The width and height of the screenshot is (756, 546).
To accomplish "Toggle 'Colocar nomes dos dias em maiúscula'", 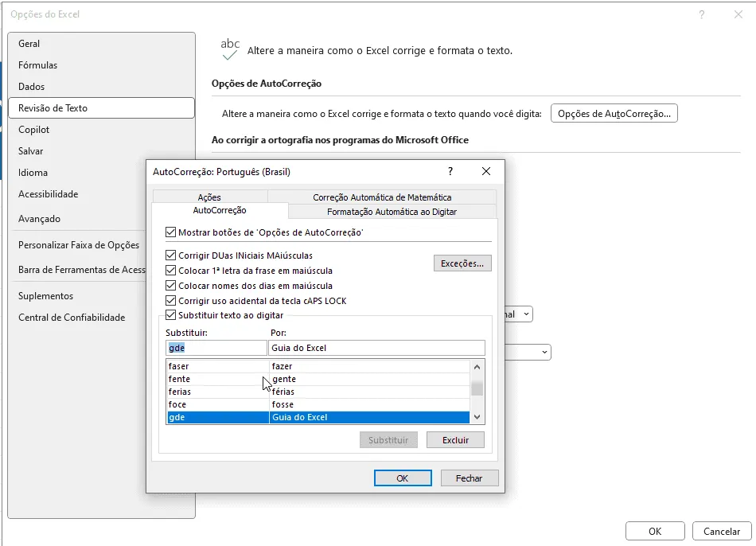I will 170,286.
